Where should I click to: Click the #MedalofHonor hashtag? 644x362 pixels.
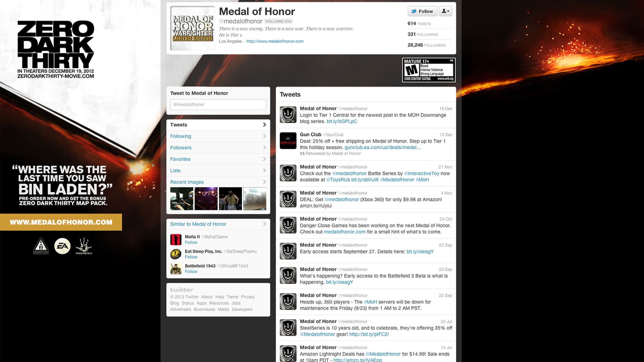click(397, 180)
